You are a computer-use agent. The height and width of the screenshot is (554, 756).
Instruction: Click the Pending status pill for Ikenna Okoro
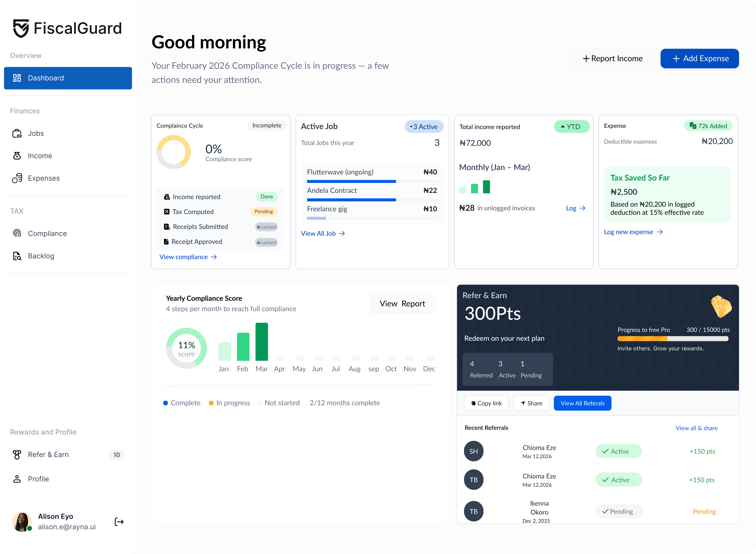(619, 511)
